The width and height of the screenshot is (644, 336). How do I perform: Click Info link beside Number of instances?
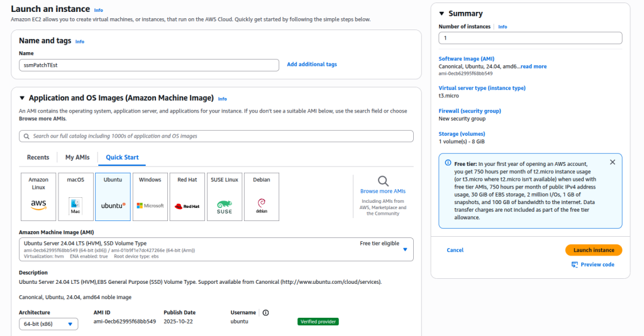pos(502,26)
